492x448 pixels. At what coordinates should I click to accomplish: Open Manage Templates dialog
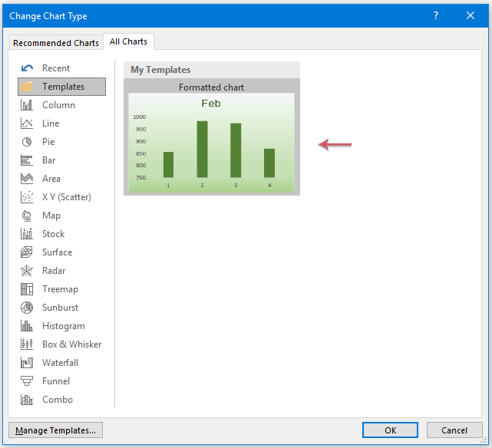(x=55, y=430)
